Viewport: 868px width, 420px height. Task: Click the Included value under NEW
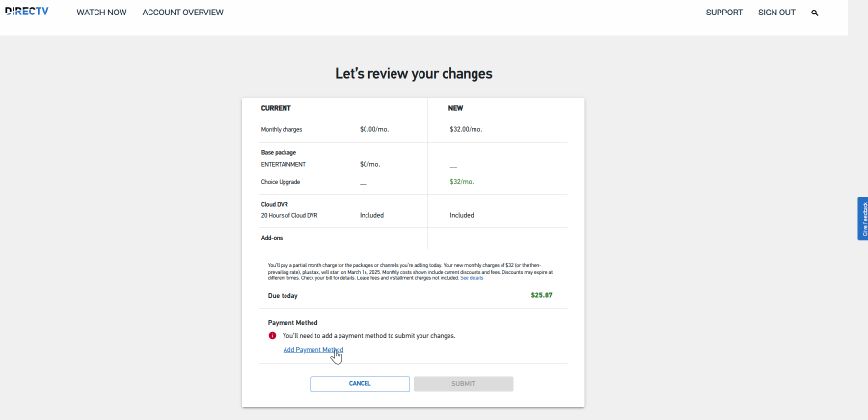tap(462, 215)
